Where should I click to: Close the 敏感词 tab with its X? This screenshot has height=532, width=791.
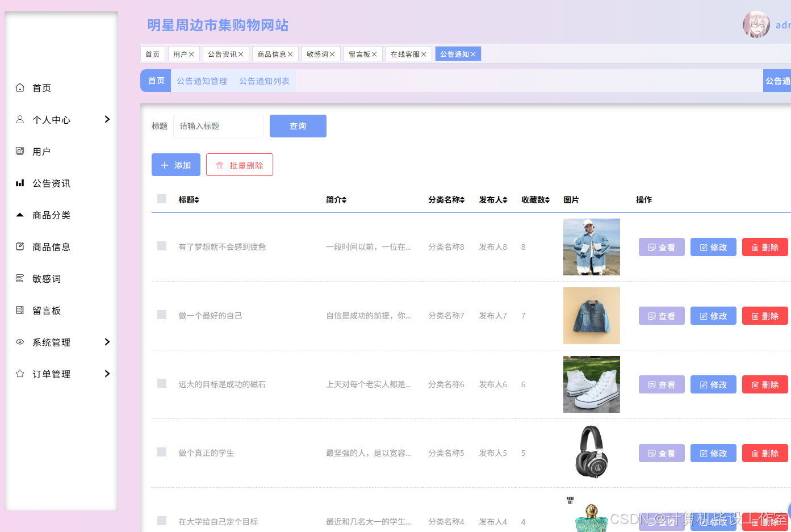tap(332, 55)
